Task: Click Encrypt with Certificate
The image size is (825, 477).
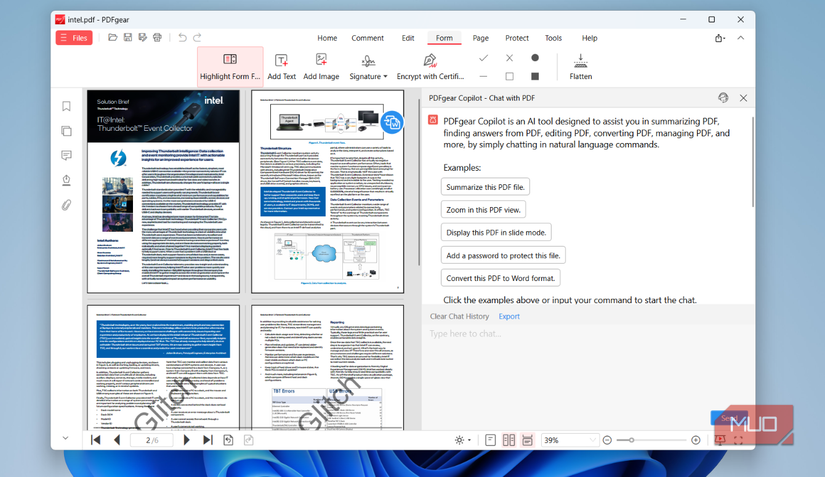Action: [430, 66]
